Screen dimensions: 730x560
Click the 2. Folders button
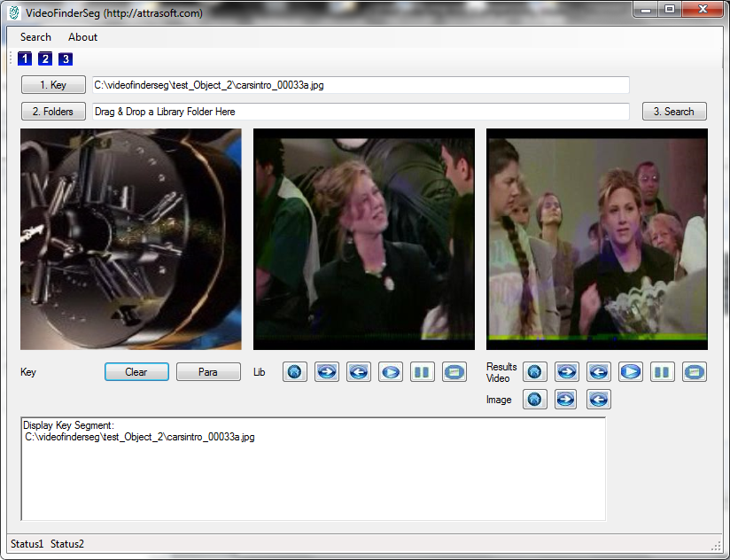point(53,112)
